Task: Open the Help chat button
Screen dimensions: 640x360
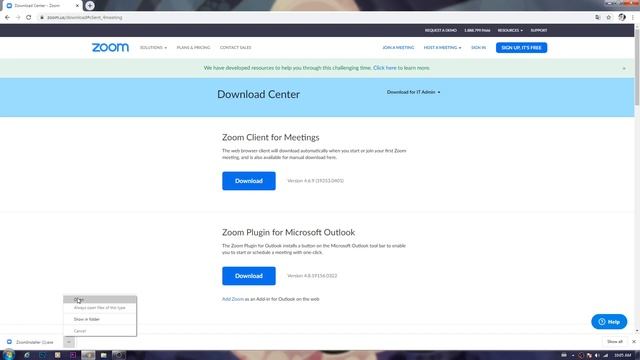Action: coord(609,322)
